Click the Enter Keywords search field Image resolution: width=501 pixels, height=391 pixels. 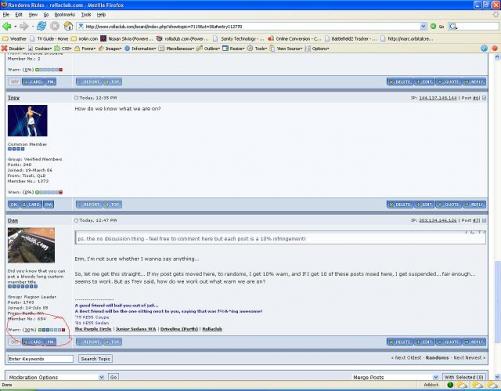[40, 359]
